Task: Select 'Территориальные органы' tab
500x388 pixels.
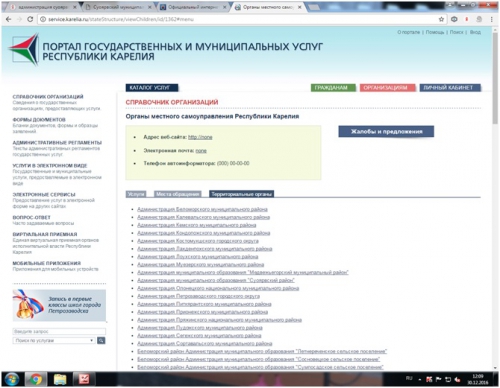Action: tap(242, 194)
